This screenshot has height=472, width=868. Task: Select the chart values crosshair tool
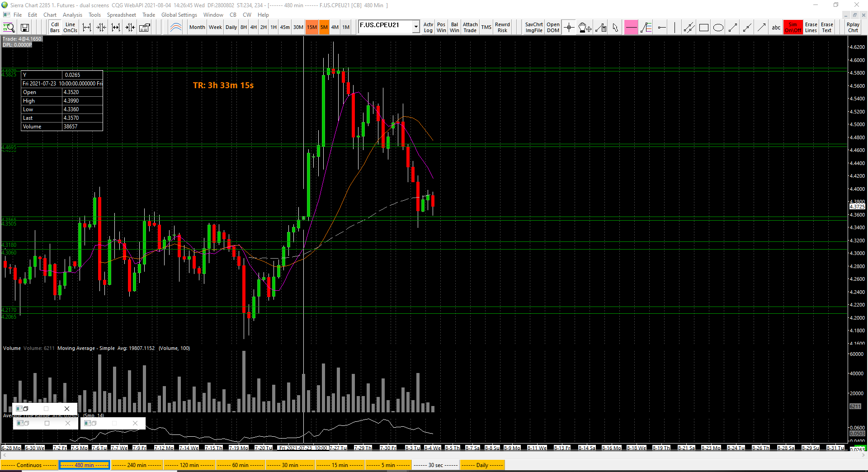click(x=569, y=28)
